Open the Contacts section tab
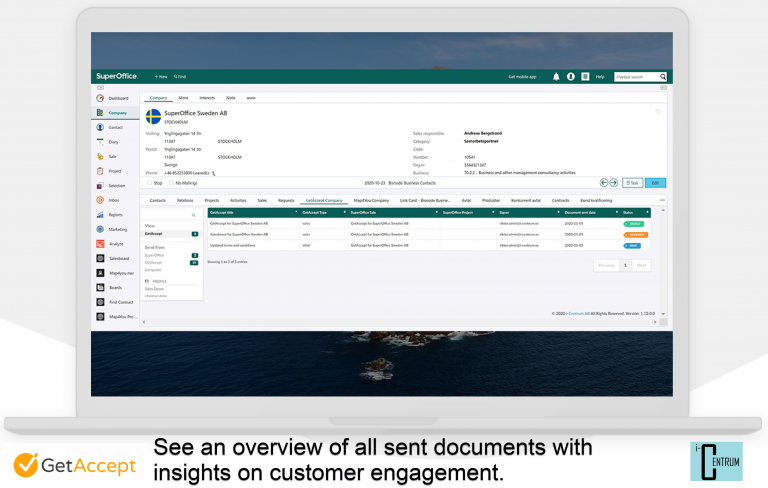Viewport: 768px width, 488px height. 158,200
